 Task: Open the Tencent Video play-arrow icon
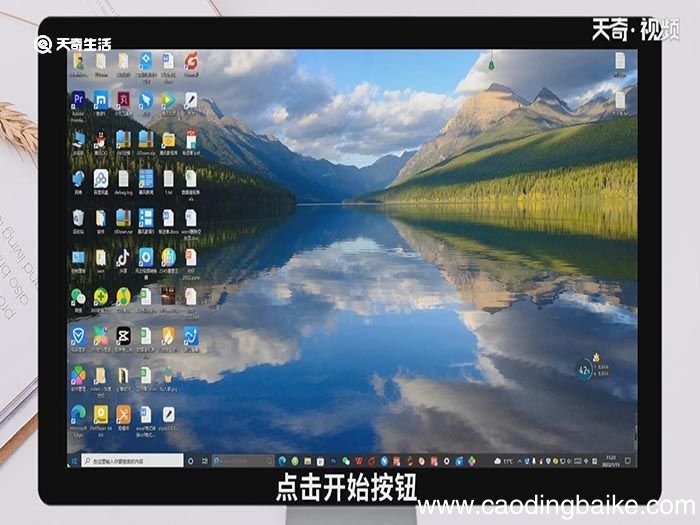coord(168,100)
